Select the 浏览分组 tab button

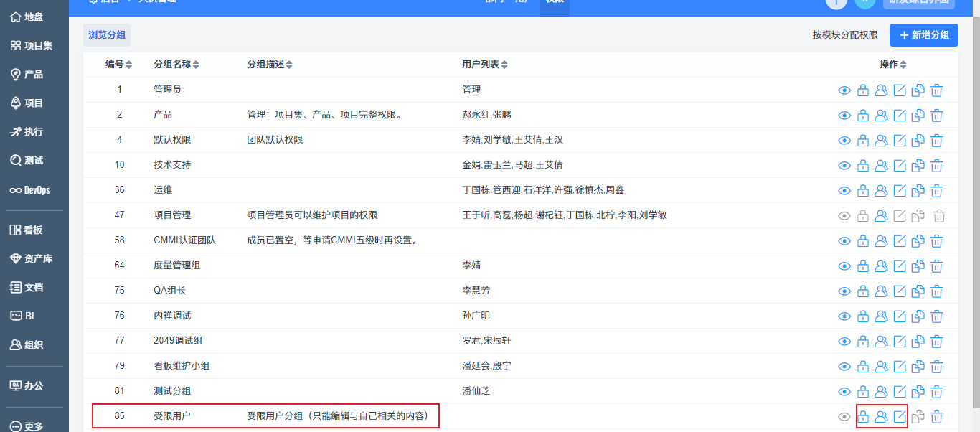point(107,34)
